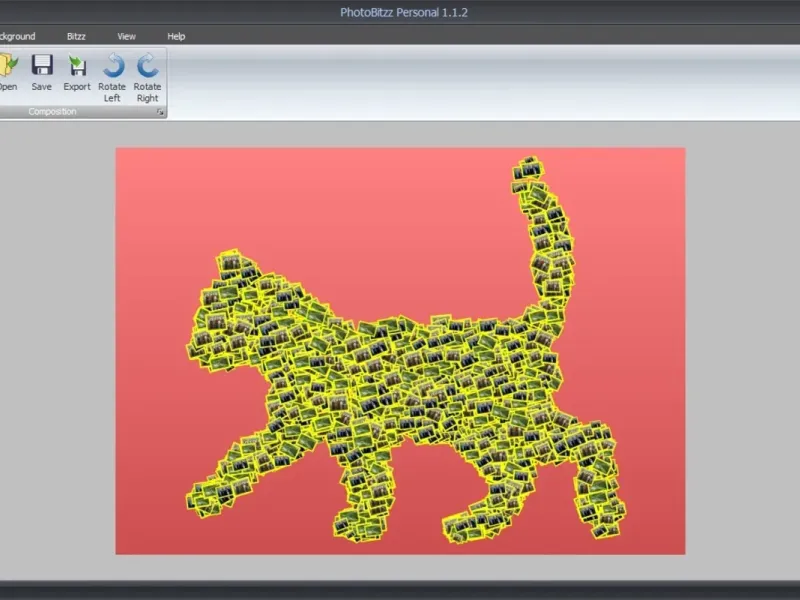800x600 pixels.
Task: Rotate the composition right
Action: 147,78
